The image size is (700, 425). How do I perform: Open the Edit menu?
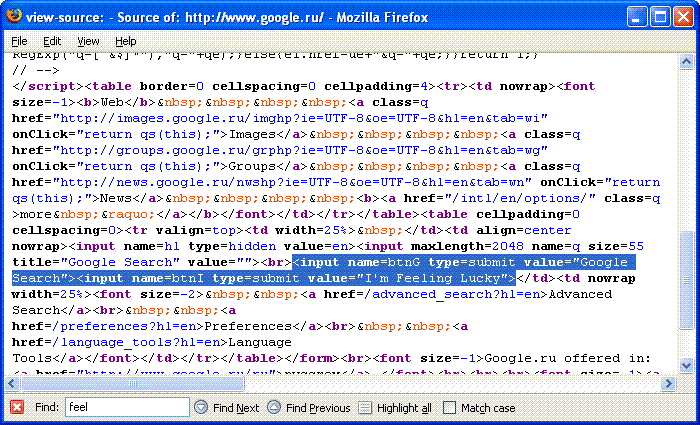[52, 42]
